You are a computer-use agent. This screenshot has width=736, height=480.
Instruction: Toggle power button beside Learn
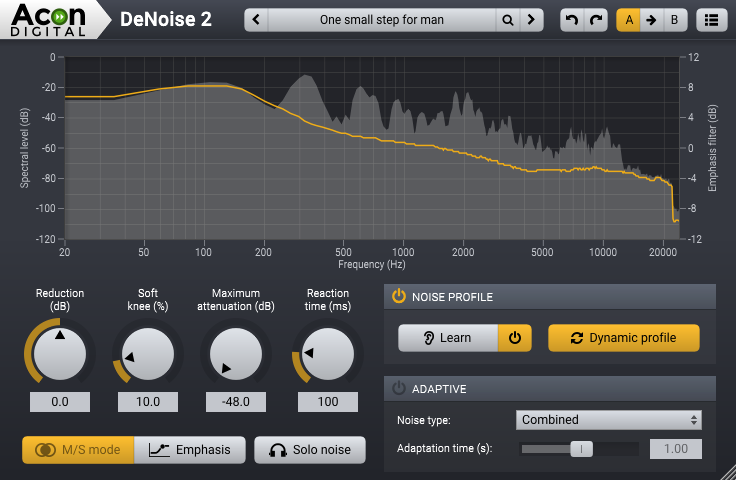(x=514, y=338)
